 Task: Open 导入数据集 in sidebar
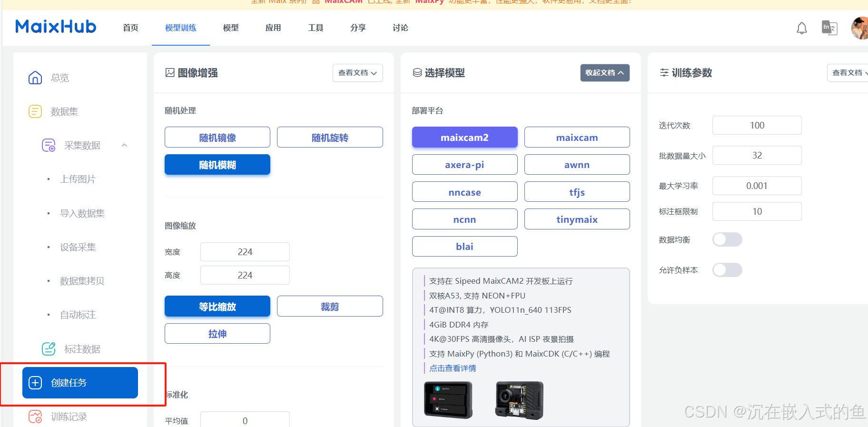pyautogui.click(x=82, y=213)
